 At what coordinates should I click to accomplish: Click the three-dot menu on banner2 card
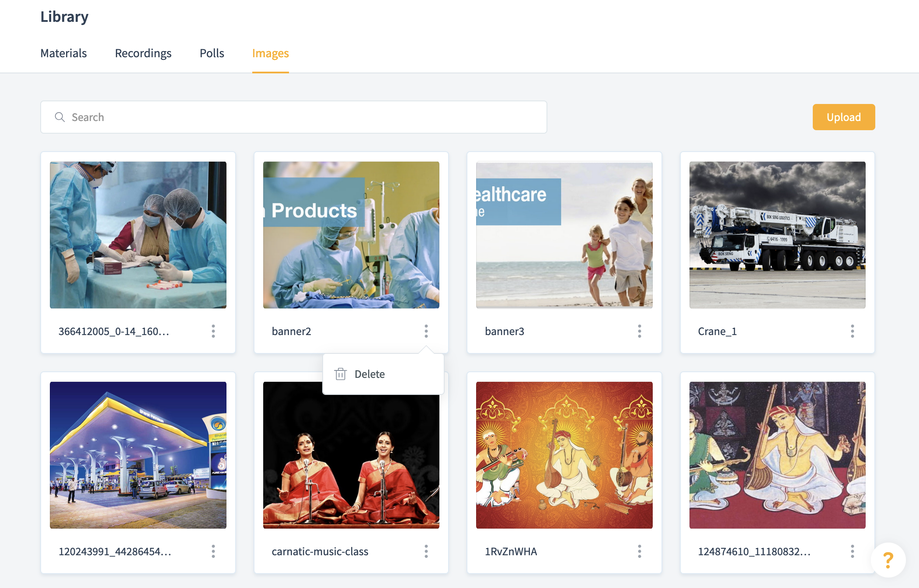pyautogui.click(x=426, y=331)
